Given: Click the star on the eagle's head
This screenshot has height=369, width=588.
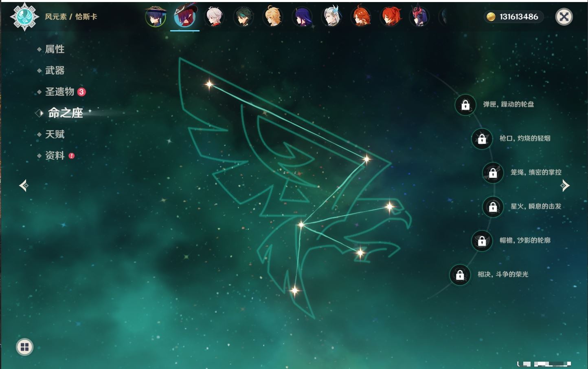Looking at the screenshot, I should click(390, 207).
